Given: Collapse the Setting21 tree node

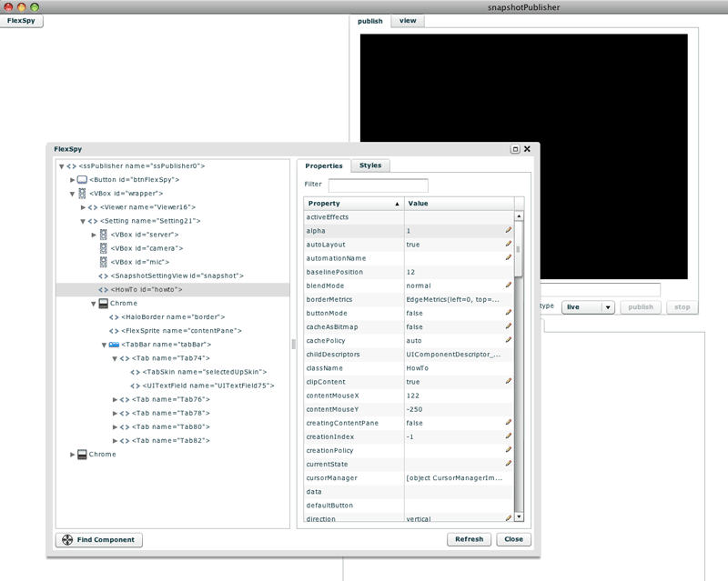Looking at the screenshot, I should [x=83, y=221].
